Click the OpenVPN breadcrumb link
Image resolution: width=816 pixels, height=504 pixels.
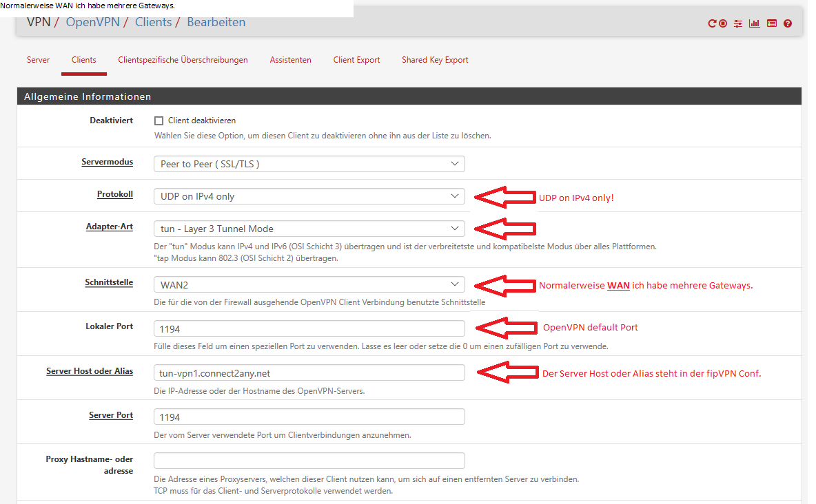92,22
